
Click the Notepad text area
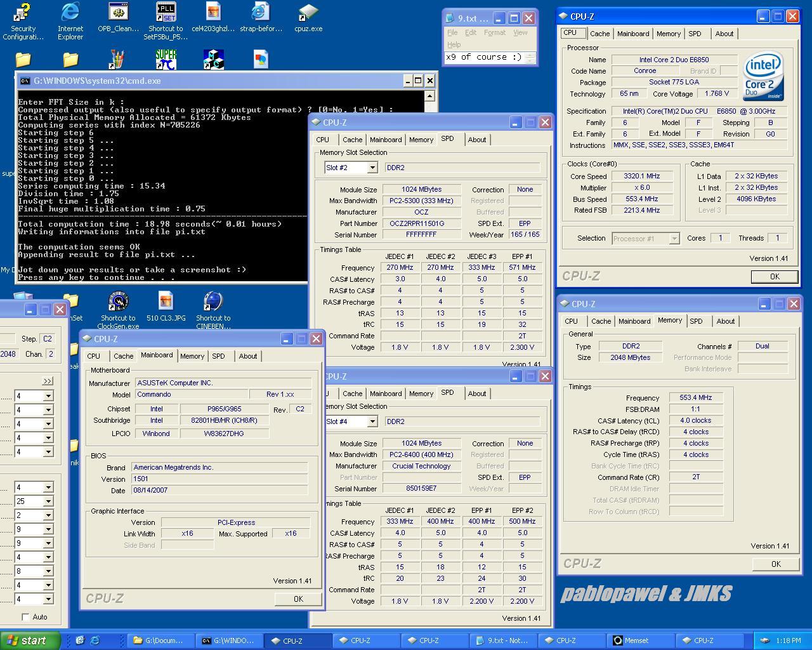click(485, 57)
